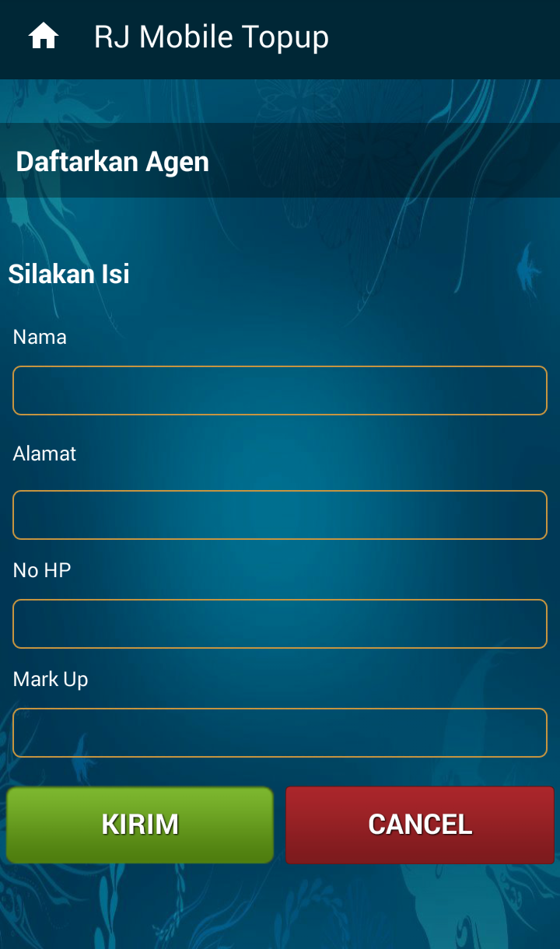The height and width of the screenshot is (949, 560).
Task: Go to home via house icon
Action: (x=44, y=37)
